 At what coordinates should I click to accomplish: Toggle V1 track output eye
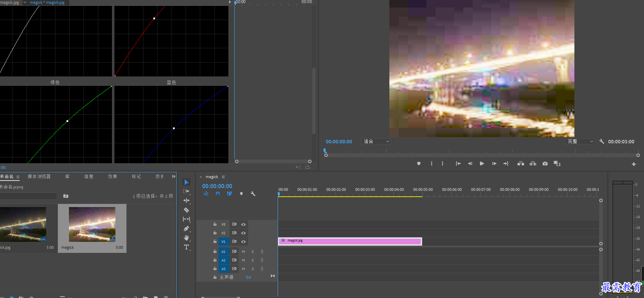[x=244, y=242]
